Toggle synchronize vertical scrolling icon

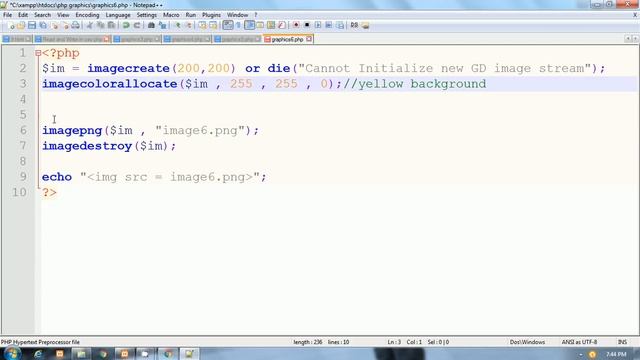click(202, 25)
